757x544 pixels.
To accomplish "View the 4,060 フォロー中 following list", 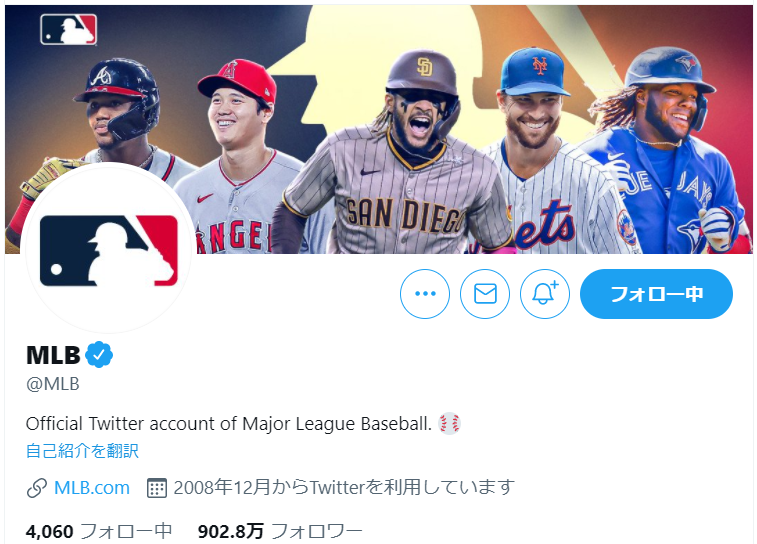I will [99, 531].
